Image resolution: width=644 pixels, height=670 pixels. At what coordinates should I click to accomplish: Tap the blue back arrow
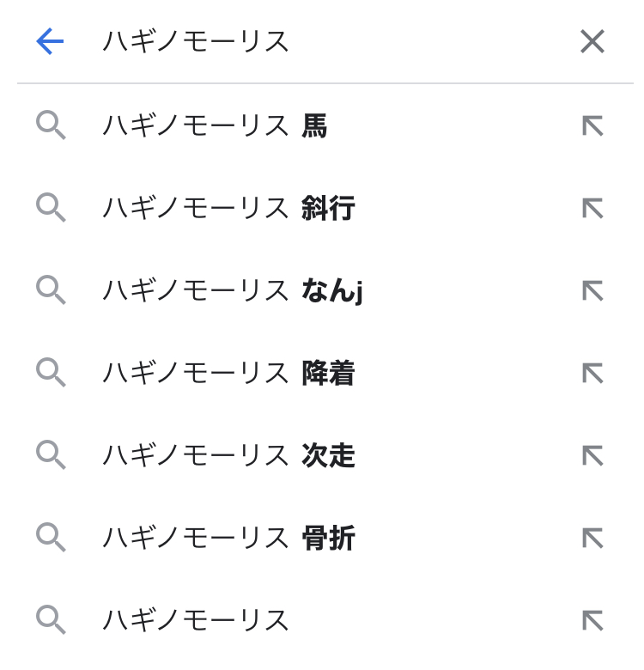[x=50, y=41]
